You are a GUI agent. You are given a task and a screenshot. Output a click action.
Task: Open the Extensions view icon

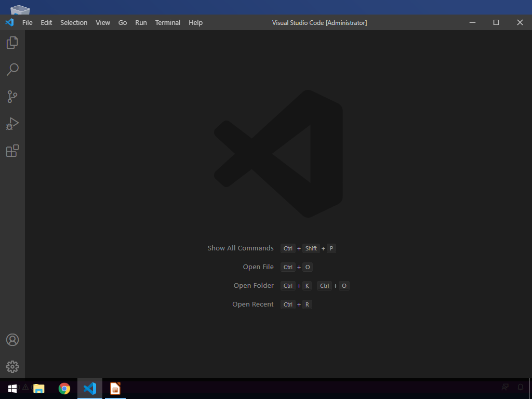[12, 151]
